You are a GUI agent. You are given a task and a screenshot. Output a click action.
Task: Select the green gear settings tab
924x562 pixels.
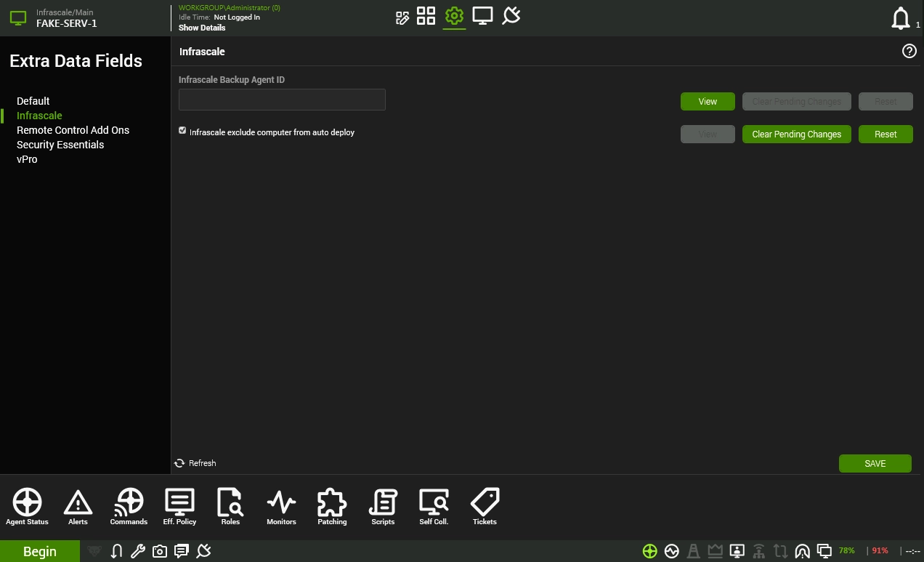[x=454, y=16]
